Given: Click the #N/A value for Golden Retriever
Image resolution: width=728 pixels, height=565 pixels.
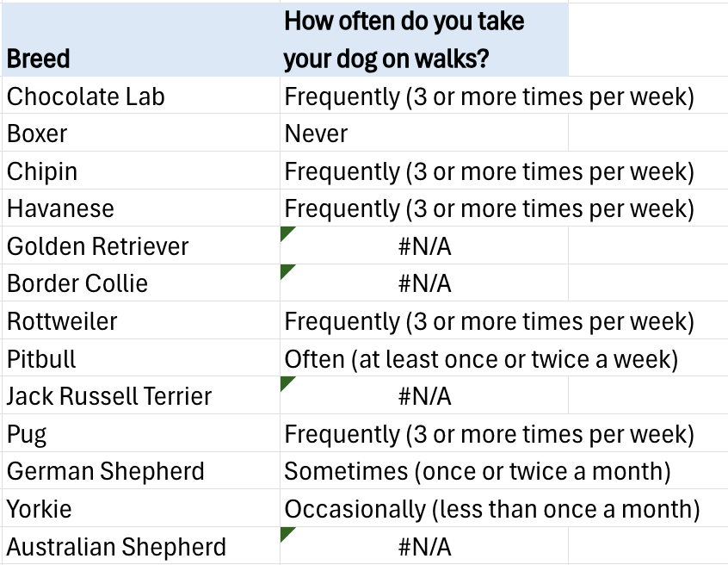Looking at the screenshot, I should click(424, 245).
